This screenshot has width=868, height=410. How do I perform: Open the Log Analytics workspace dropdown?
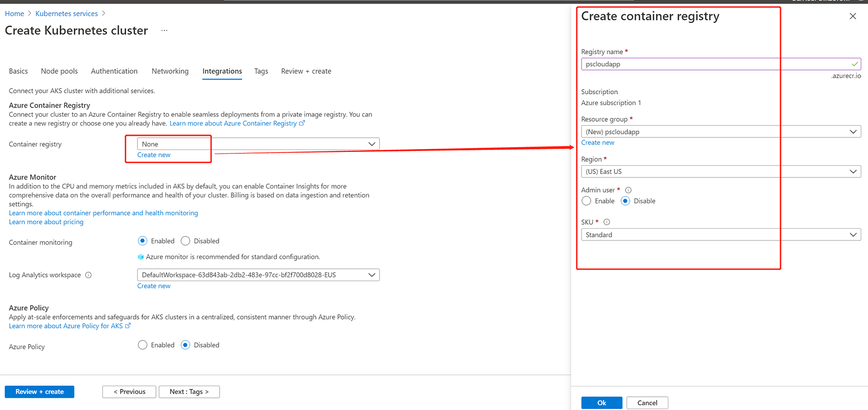[x=258, y=275]
